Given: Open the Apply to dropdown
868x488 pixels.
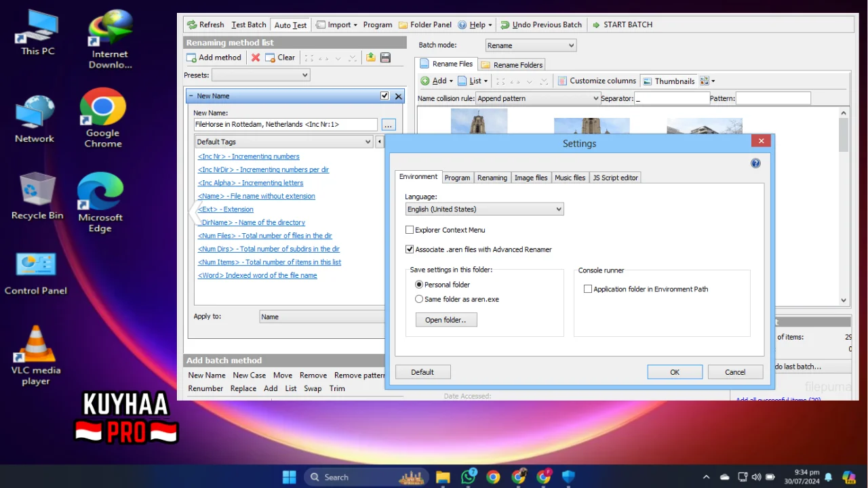Looking at the screenshot, I should tap(322, 317).
